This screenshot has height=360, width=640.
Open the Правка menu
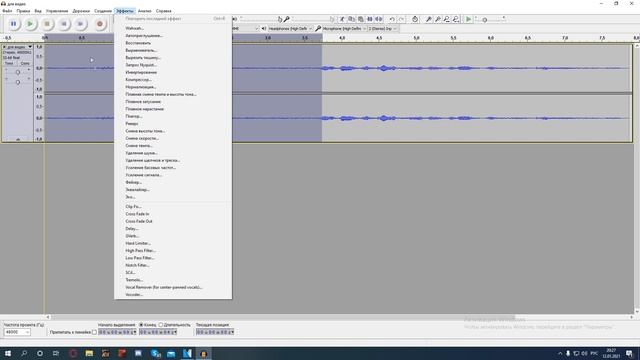click(x=23, y=11)
